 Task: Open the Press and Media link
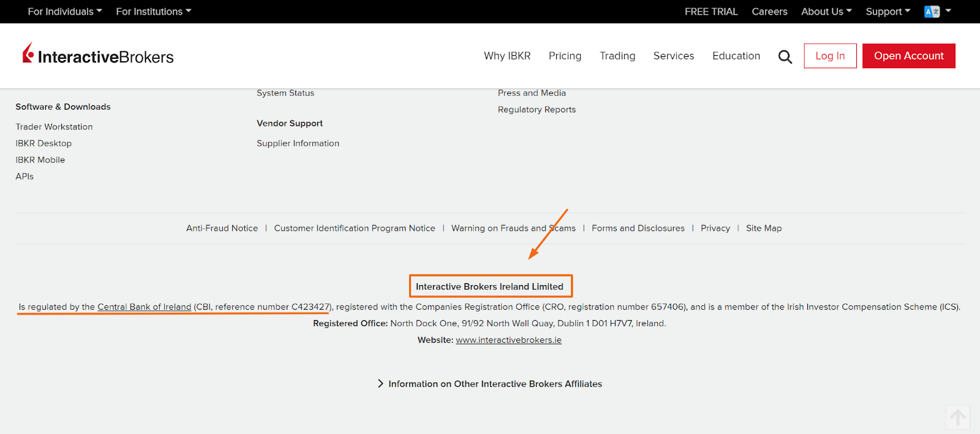(532, 93)
